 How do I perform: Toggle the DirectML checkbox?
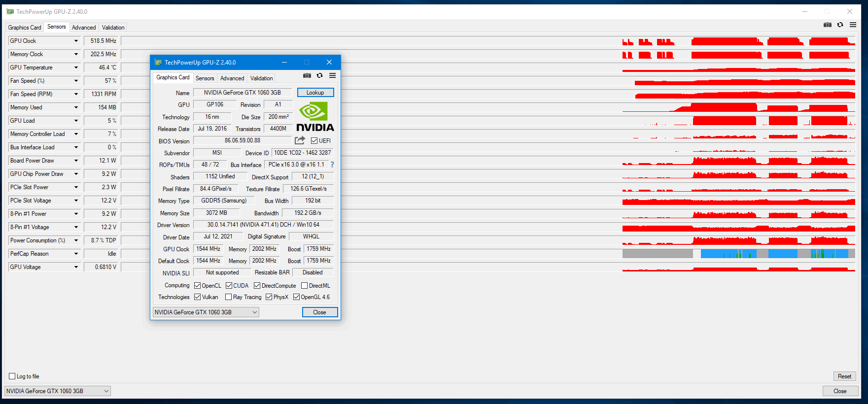coord(304,286)
